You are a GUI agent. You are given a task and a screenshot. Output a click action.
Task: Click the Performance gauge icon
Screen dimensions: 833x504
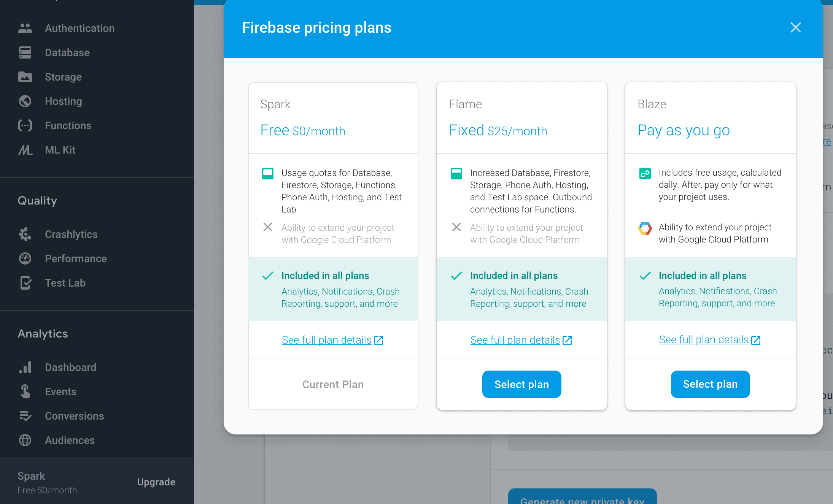click(x=25, y=258)
